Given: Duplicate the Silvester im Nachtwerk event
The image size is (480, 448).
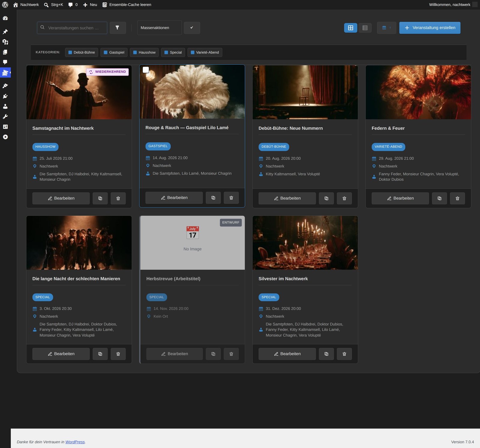Looking at the screenshot, I should tap(326, 354).
